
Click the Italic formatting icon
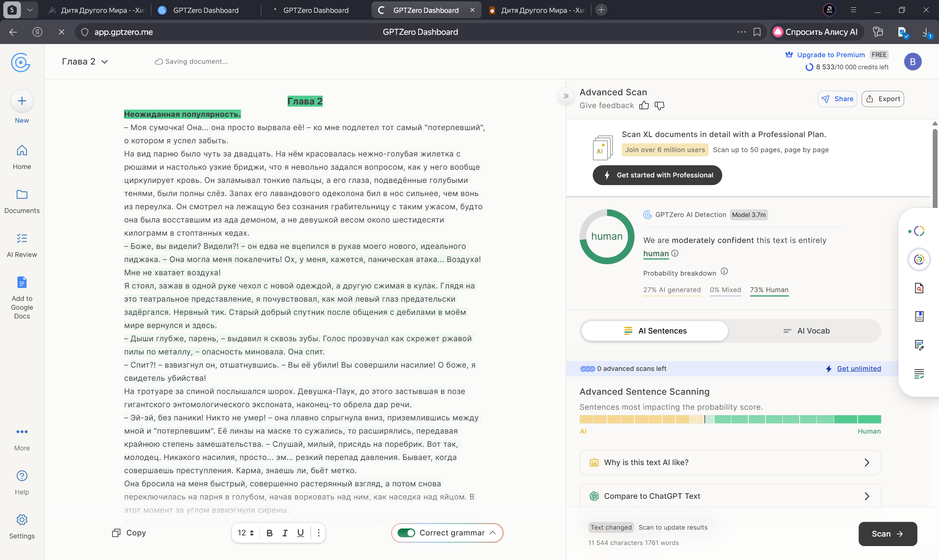(x=285, y=533)
